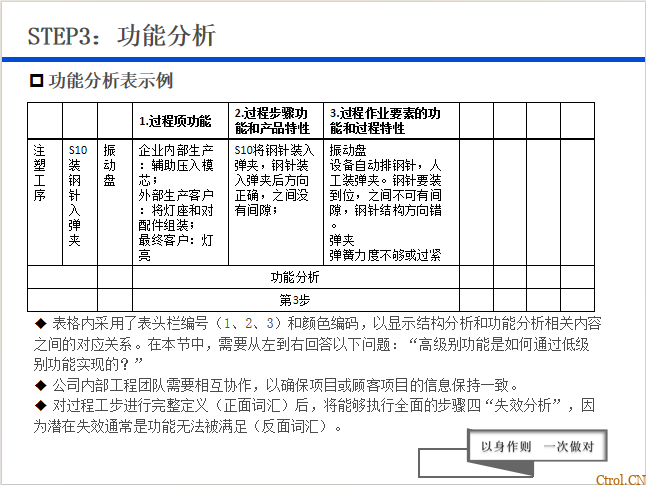Click the text '最终客户：灯亮'
The height and width of the screenshot is (485, 646).
coord(176,248)
